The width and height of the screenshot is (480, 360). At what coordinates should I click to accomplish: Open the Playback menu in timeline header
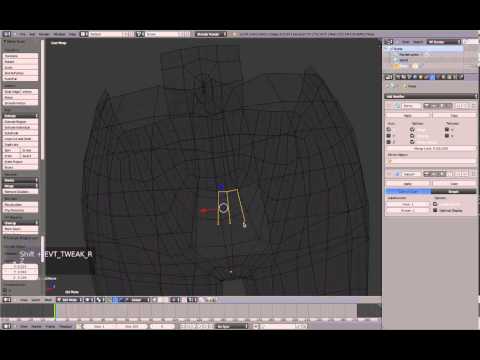[65, 326]
